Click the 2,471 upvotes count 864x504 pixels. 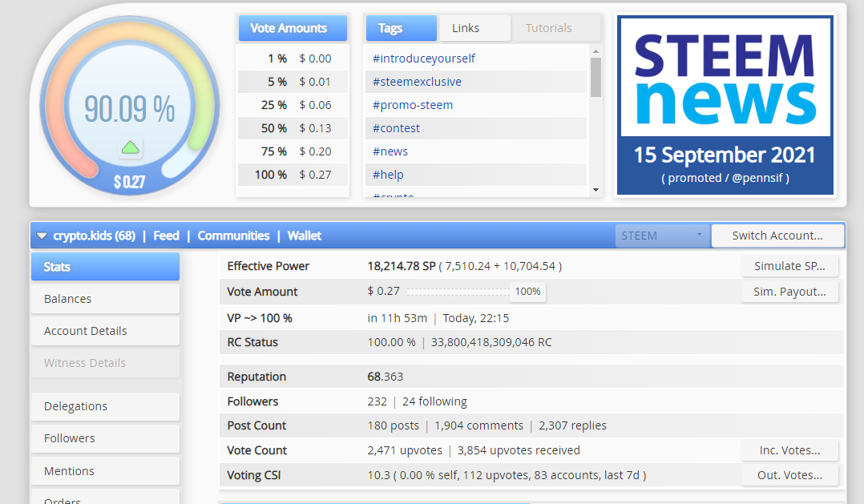(405, 450)
